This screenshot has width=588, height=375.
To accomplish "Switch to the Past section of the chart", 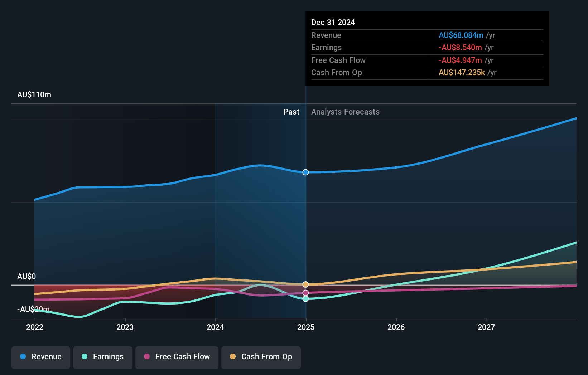I will [x=291, y=112].
